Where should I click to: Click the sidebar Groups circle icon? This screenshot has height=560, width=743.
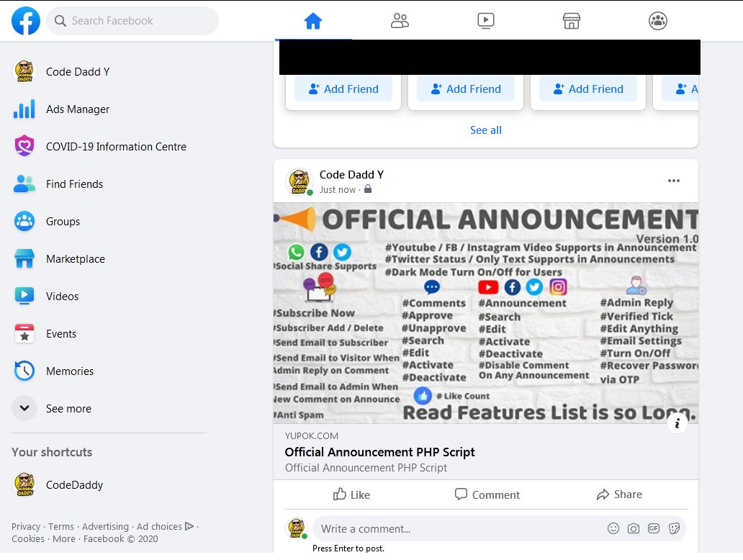pyautogui.click(x=24, y=221)
